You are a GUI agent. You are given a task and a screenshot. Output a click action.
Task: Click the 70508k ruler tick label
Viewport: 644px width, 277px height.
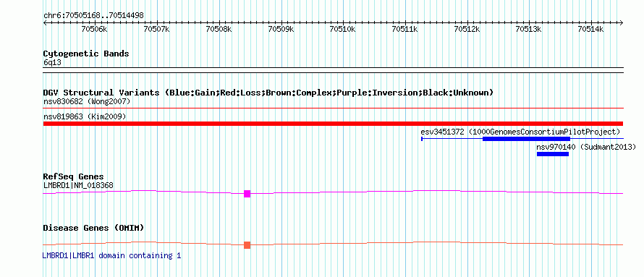pyautogui.click(x=219, y=29)
